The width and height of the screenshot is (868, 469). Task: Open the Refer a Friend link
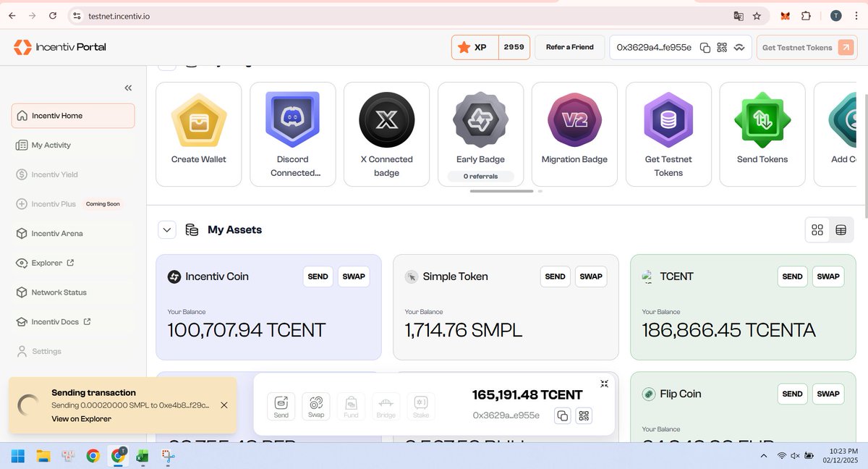[x=569, y=46]
